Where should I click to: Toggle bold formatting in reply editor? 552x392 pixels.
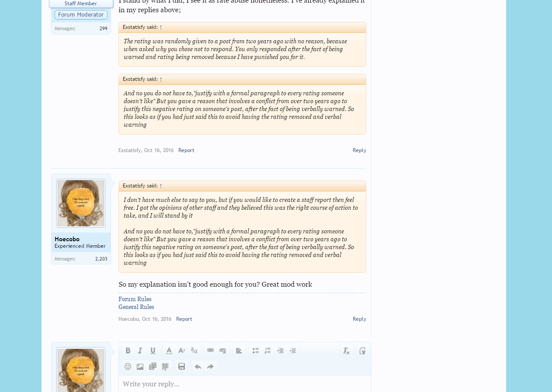128,350
